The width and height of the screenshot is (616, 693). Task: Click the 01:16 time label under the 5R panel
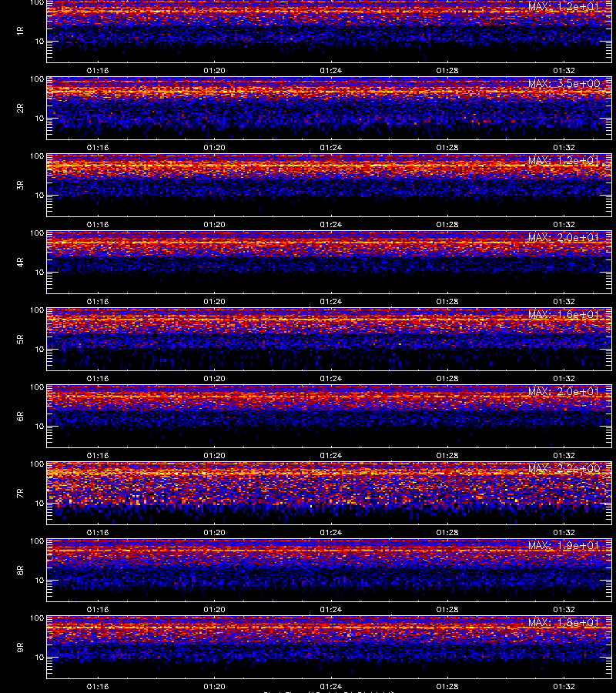click(x=98, y=378)
